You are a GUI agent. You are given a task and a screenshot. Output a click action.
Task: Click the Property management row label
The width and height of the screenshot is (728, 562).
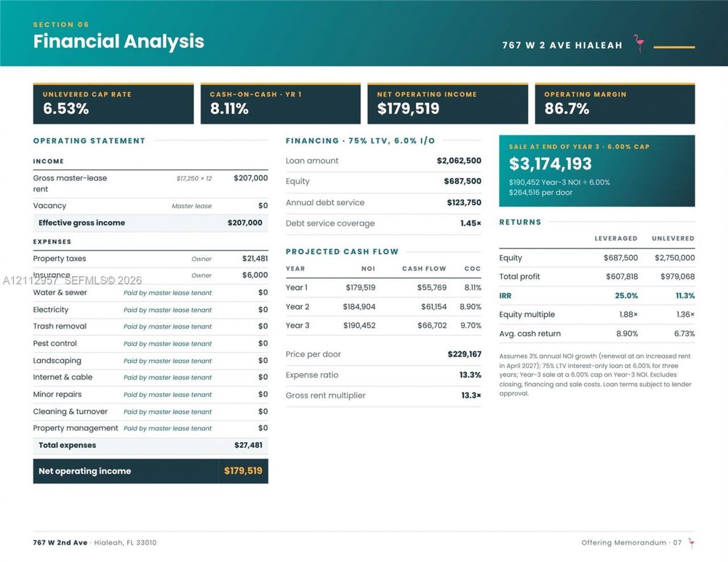coord(76,428)
